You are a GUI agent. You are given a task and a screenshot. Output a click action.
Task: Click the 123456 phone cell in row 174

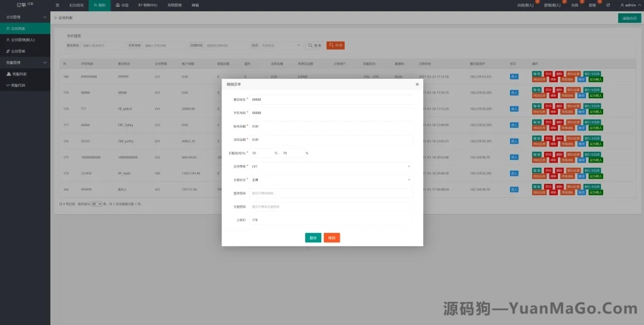pos(86,173)
